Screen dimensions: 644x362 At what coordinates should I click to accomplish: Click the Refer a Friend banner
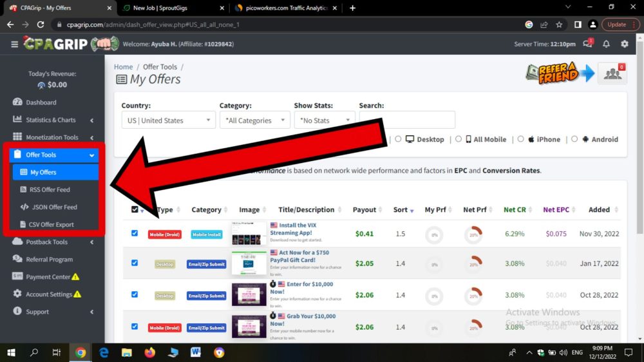point(560,73)
